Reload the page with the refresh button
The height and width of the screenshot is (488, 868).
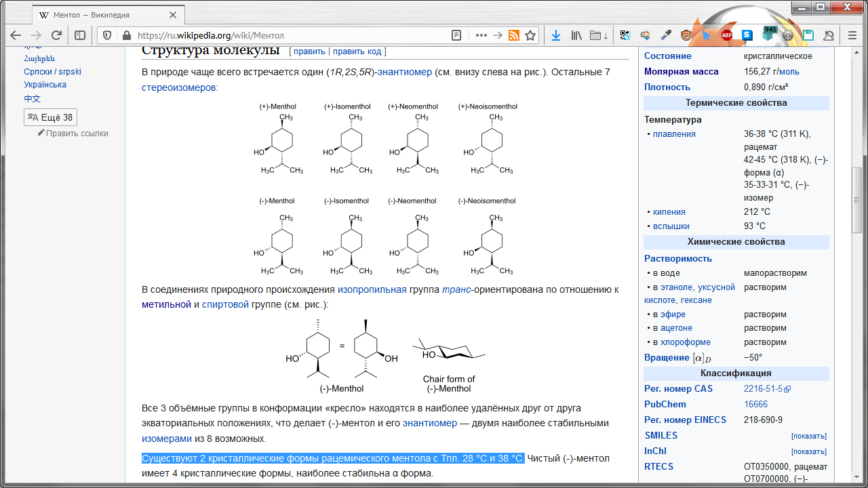[x=57, y=35]
